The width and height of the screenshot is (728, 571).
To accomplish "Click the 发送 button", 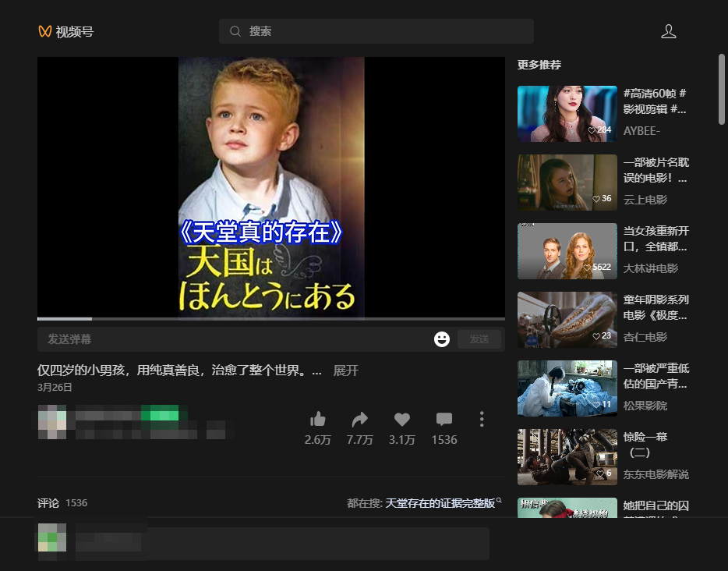I will pyautogui.click(x=479, y=339).
